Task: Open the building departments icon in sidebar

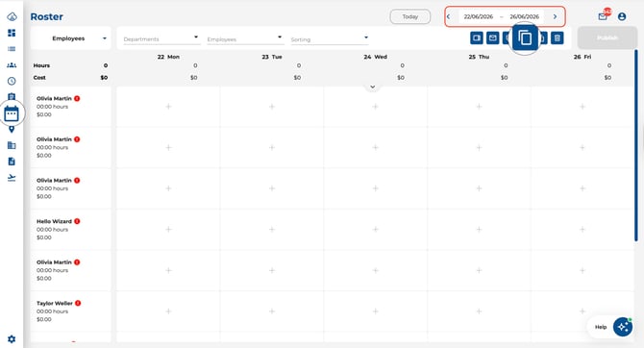Action: tap(12, 145)
